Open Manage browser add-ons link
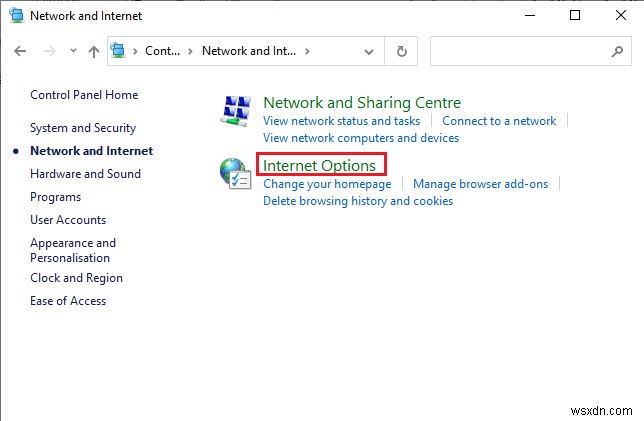Image resolution: width=644 pixels, height=421 pixels. [x=480, y=184]
